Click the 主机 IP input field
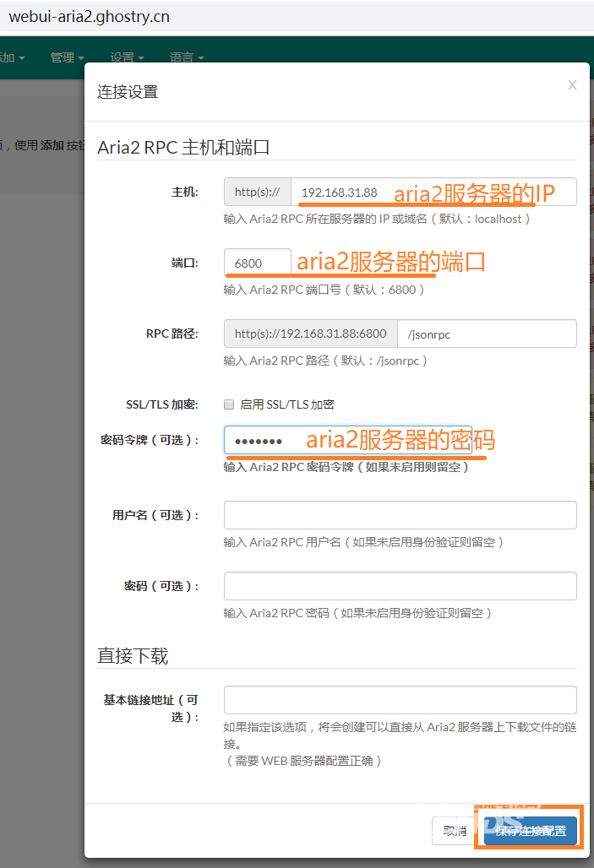 [433, 192]
